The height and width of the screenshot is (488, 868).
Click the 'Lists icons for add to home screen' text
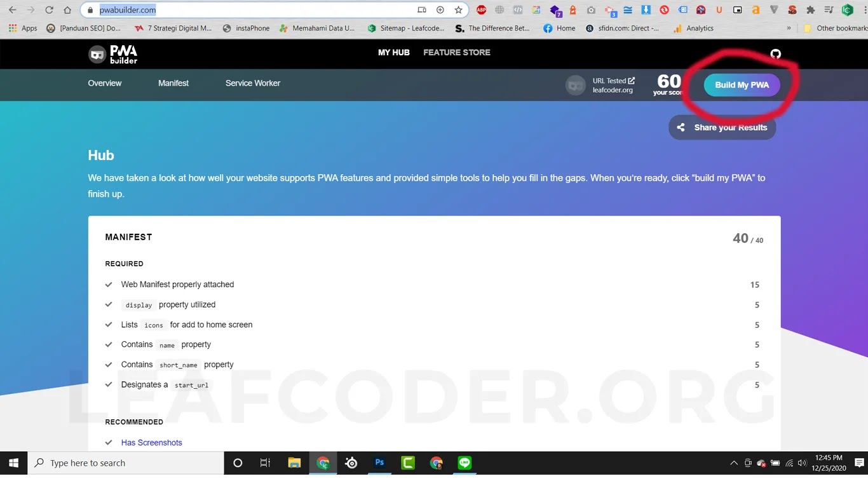coord(187,325)
